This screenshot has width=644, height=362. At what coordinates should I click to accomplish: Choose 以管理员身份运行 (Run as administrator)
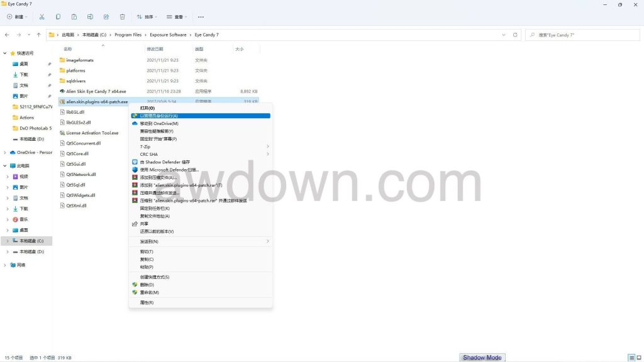point(158,116)
